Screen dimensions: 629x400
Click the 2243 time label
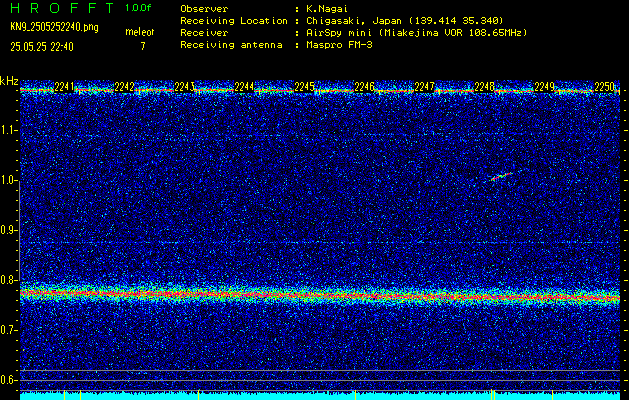coord(185,87)
